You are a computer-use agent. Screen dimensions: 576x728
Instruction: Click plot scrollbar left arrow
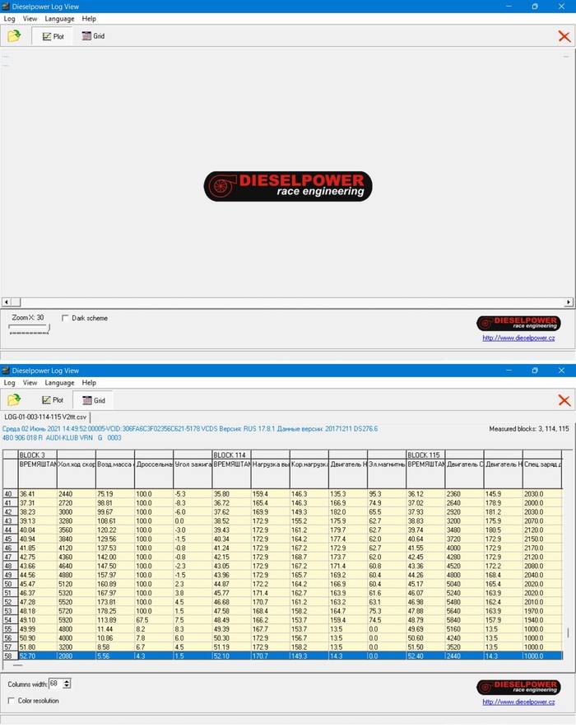pos(6,302)
